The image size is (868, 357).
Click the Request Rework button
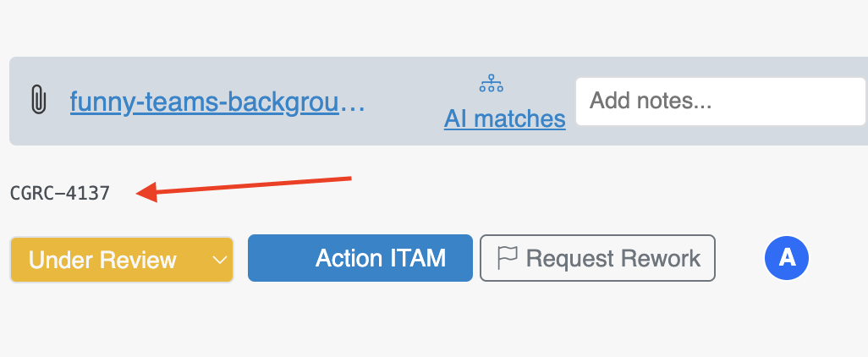click(x=597, y=258)
